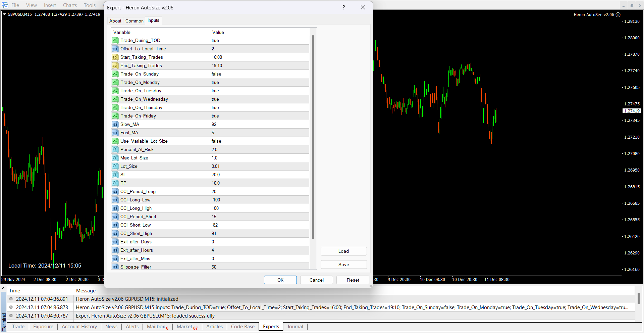Switch to the Common tab

134,21
